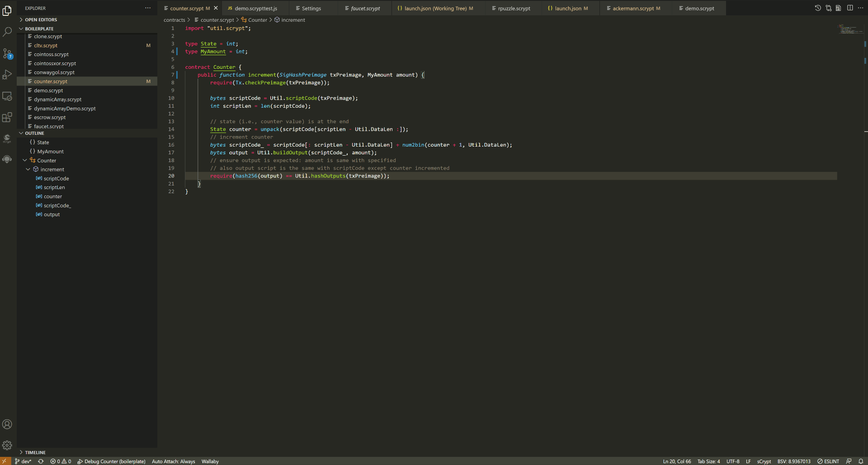Screen dimensions: 868x465
Task: Open cltv.scrypt in the explorer
Action: tap(87, 45)
